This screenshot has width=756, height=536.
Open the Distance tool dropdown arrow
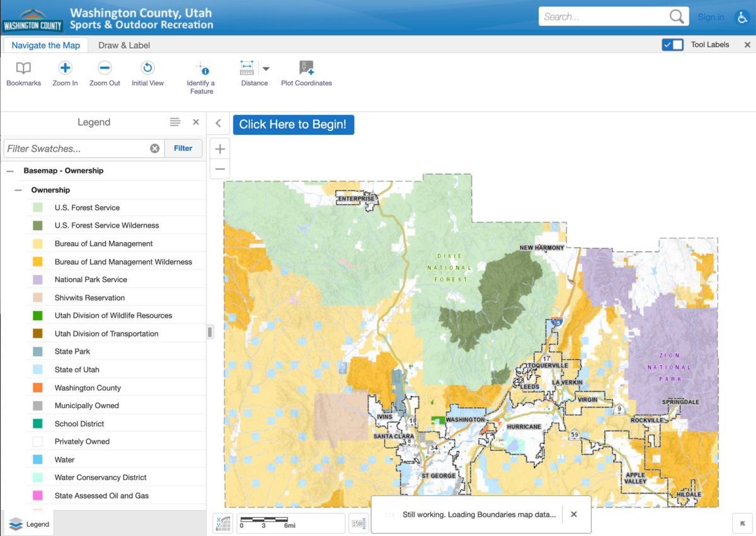[267, 69]
